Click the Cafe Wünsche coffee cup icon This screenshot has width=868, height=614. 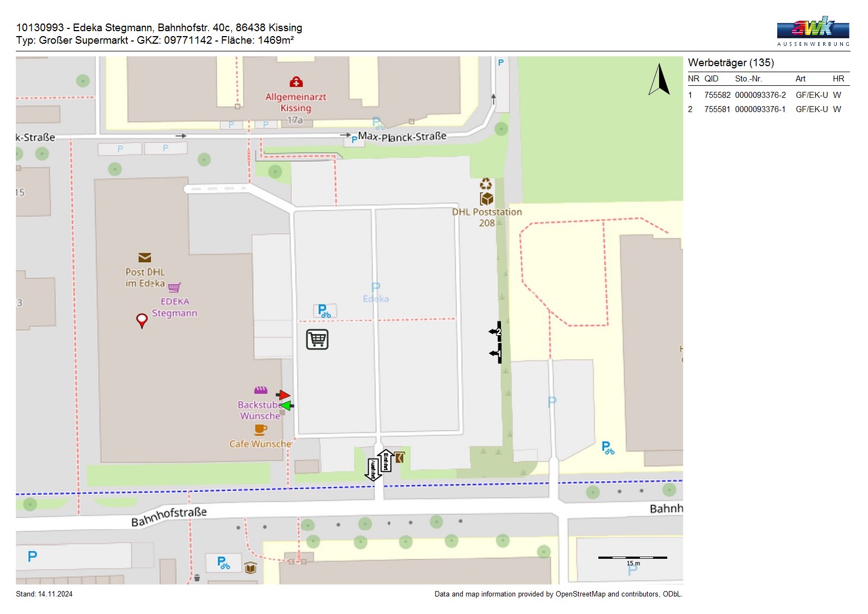coord(261,430)
